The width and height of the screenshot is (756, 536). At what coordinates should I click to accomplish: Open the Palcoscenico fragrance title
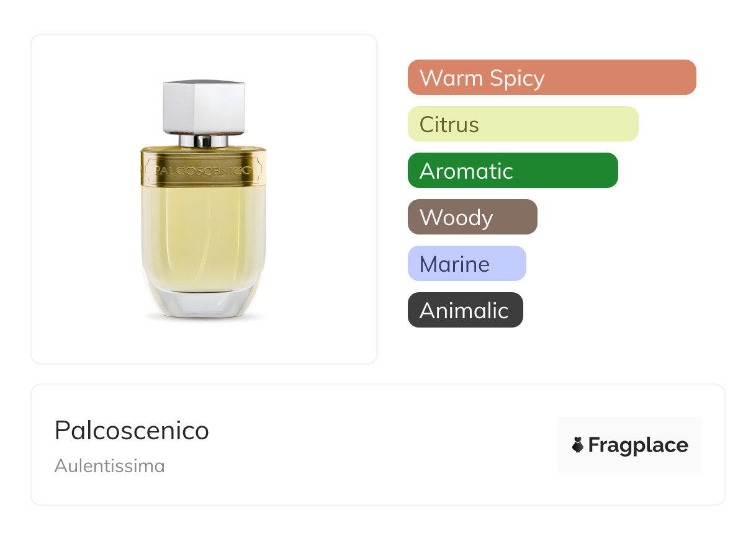[x=132, y=430]
